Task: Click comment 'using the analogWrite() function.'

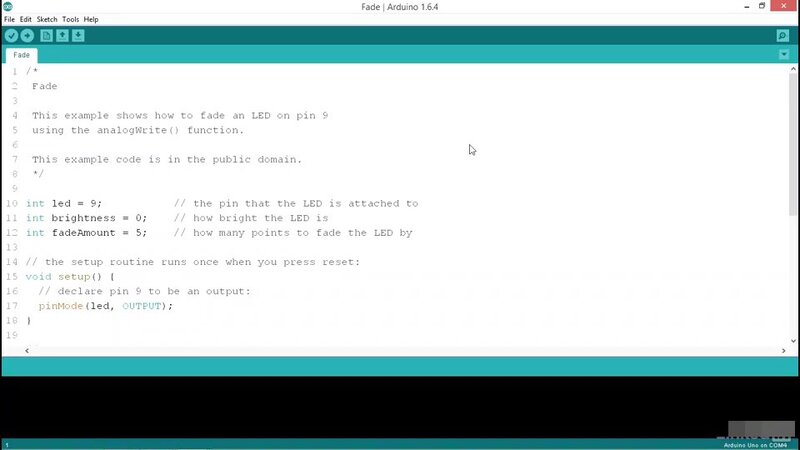Action: pos(138,130)
